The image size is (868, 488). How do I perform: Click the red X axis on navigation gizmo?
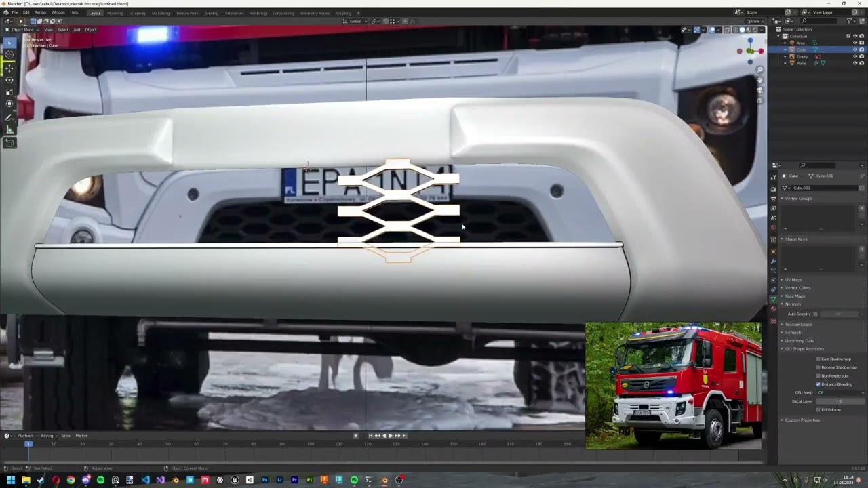(x=759, y=52)
